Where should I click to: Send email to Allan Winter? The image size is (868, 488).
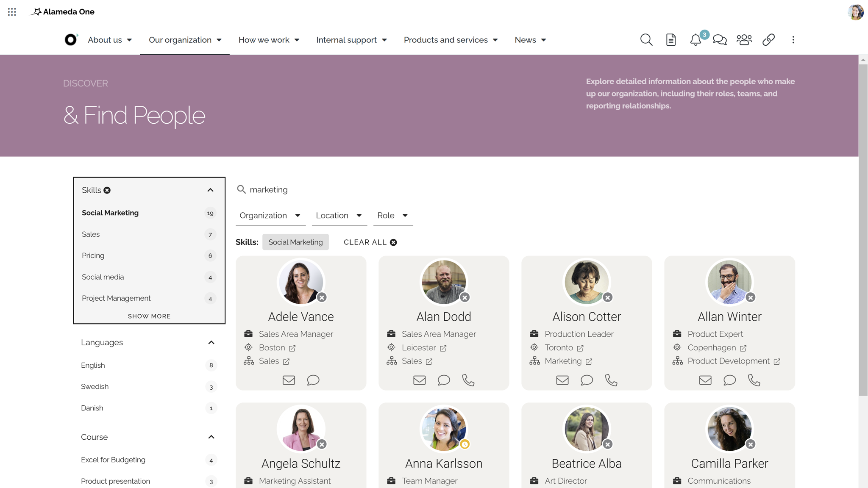(x=705, y=380)
